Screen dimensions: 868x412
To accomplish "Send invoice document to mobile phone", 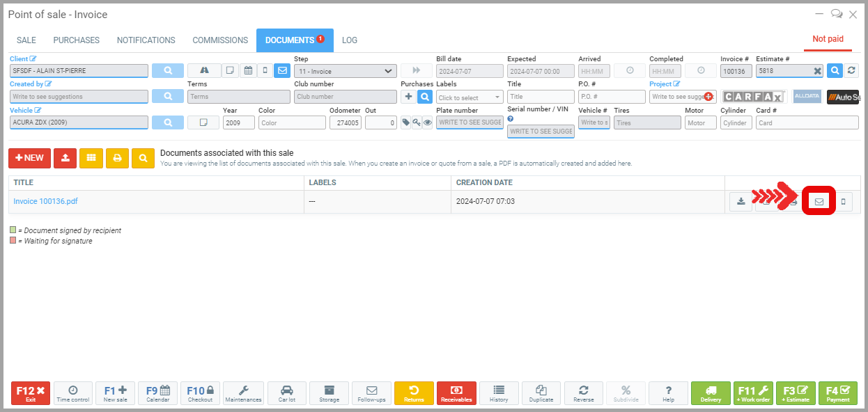I will [x=844, y=202].
